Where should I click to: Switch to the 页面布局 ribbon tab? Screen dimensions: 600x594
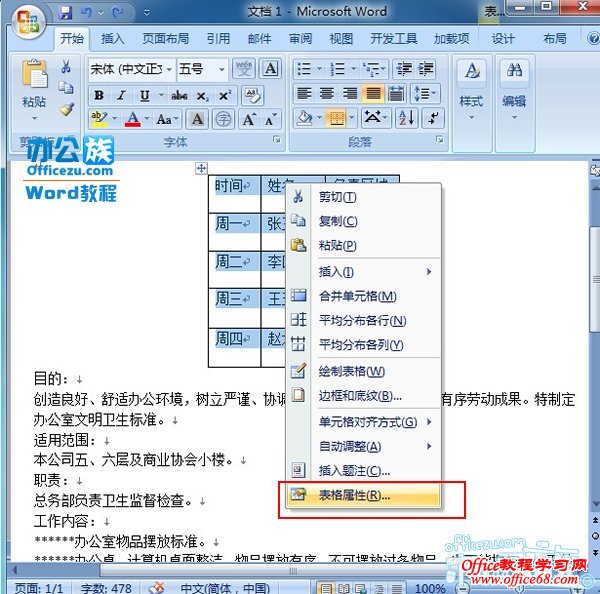coord(166,39)
